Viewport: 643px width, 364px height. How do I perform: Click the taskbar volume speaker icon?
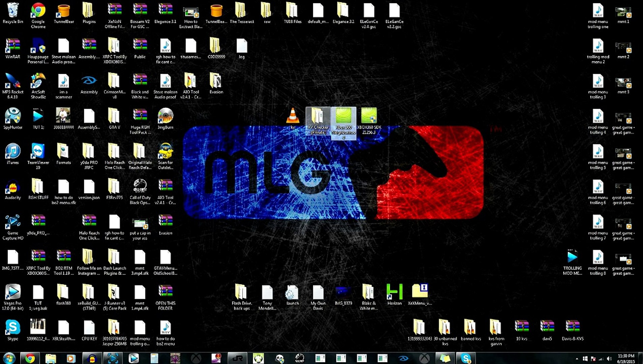[609, 359]
